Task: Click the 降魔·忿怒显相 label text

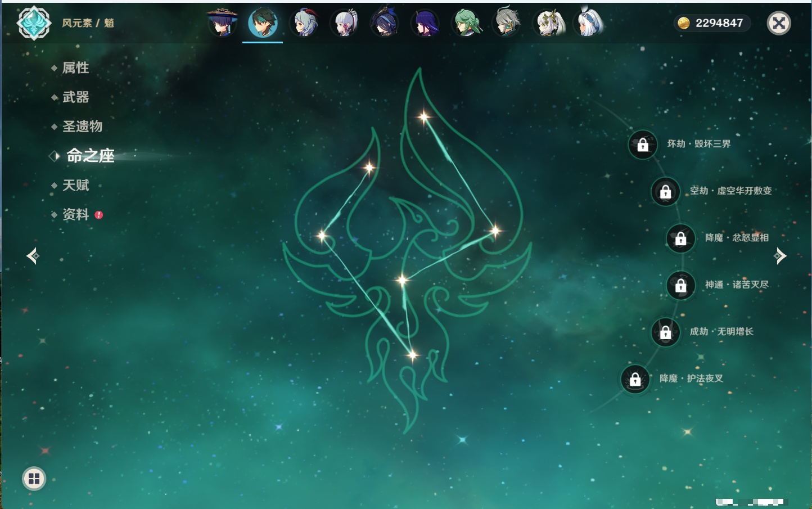Action: click(x=737, y=237)
